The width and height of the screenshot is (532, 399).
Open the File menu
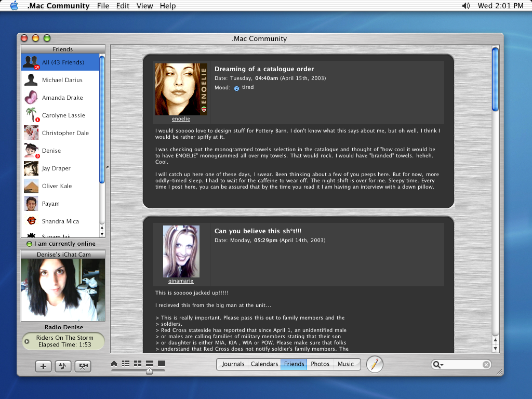(103, 6)
